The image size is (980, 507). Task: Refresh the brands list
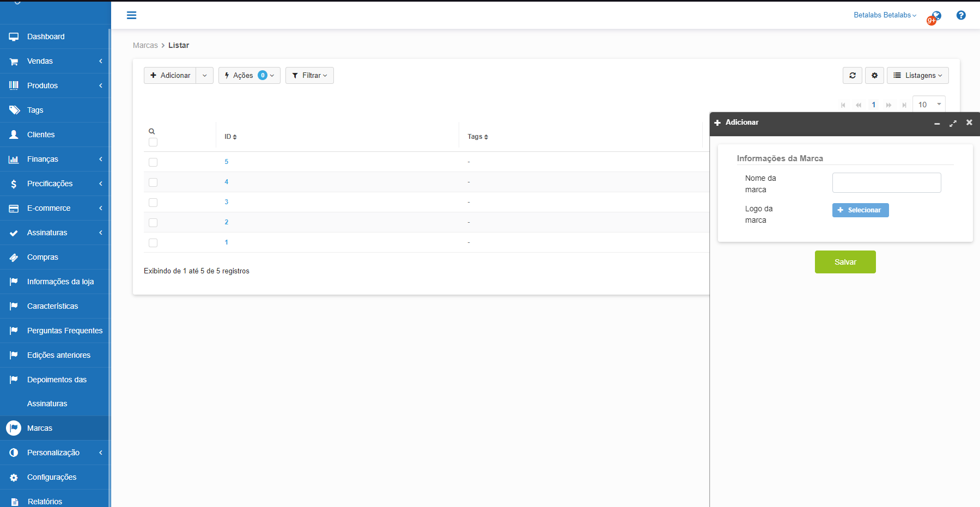(x=852, y=76)
